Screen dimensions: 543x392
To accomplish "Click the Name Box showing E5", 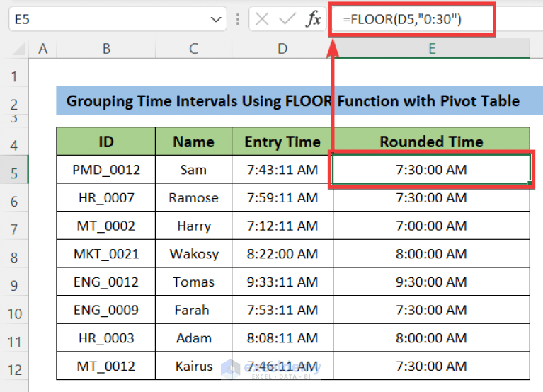I will [x=118, y=19].
